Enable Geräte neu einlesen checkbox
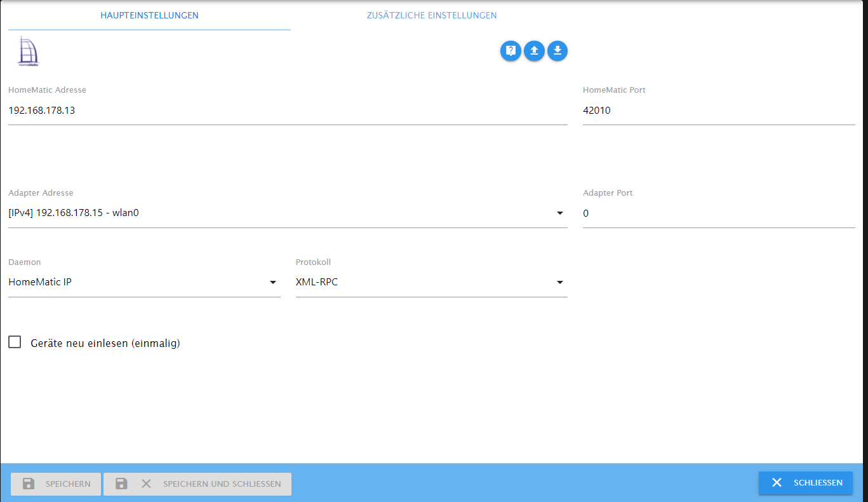This screenshot has width=868, height=502. 15,343
